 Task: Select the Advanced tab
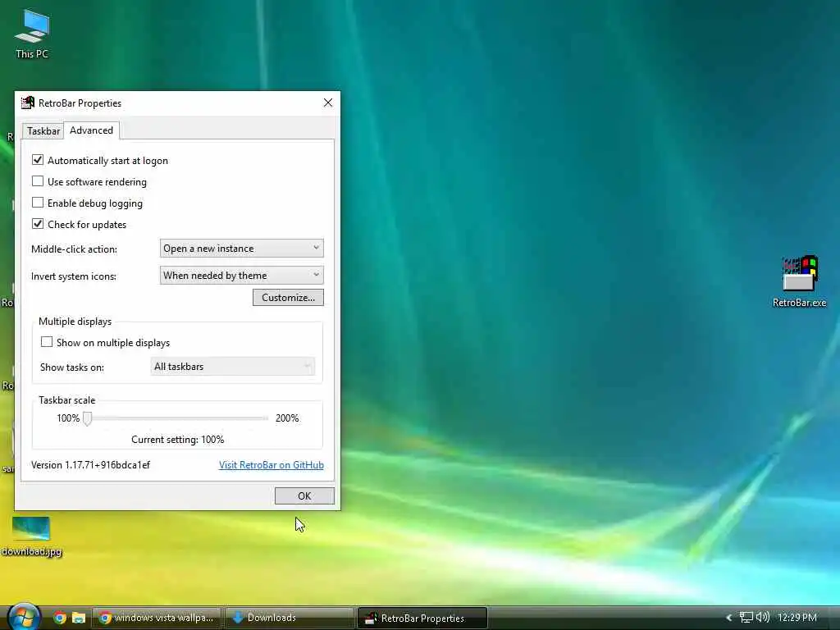(92, 130)
